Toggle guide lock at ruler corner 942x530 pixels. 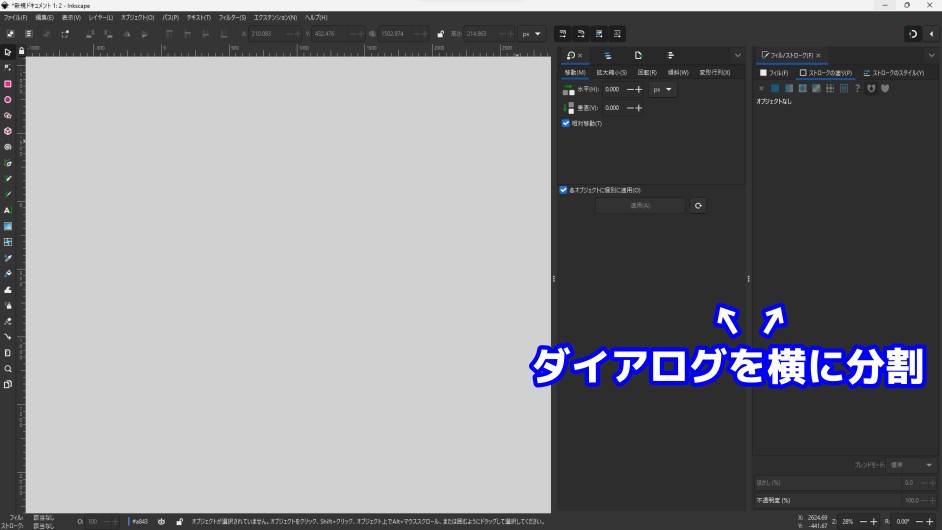pyautogui.click(x=22, y=51)
